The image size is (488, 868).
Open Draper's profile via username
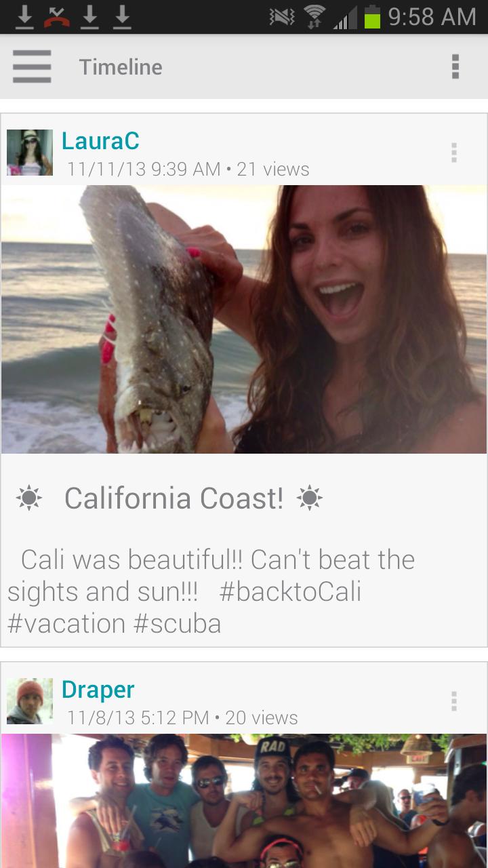(x=98, y=690)
